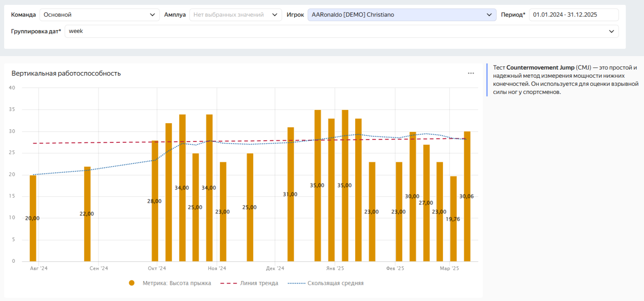This screenshot has height=301, width=644.
Task: Click the bar labeled 30,06
Action: [467, 196]
